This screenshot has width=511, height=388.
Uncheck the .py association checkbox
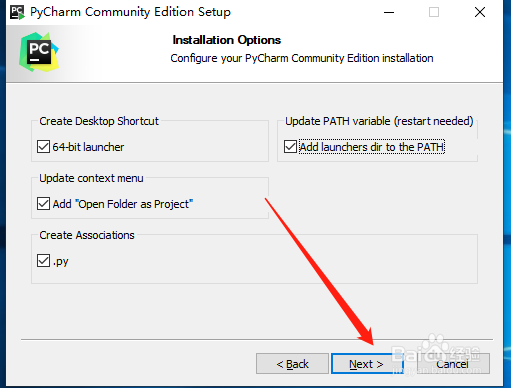point(43,261)
